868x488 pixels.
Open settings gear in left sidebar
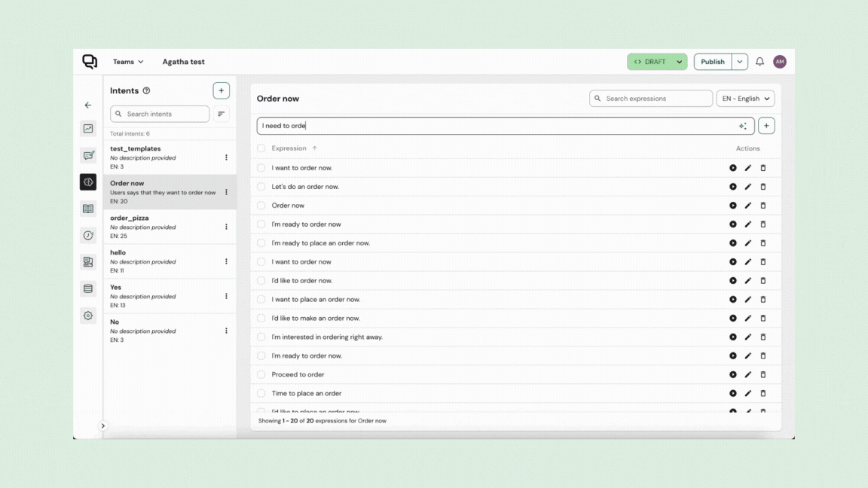click(88, 316)
